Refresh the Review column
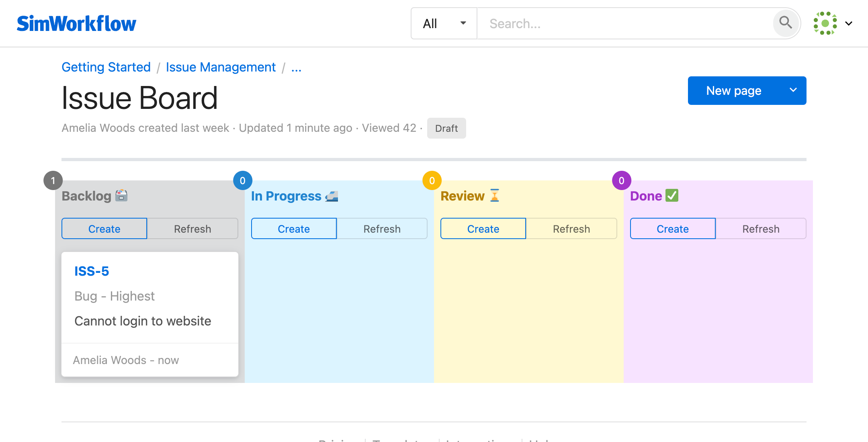The height and width of the screenshot is (442, 868). (571, 229)
